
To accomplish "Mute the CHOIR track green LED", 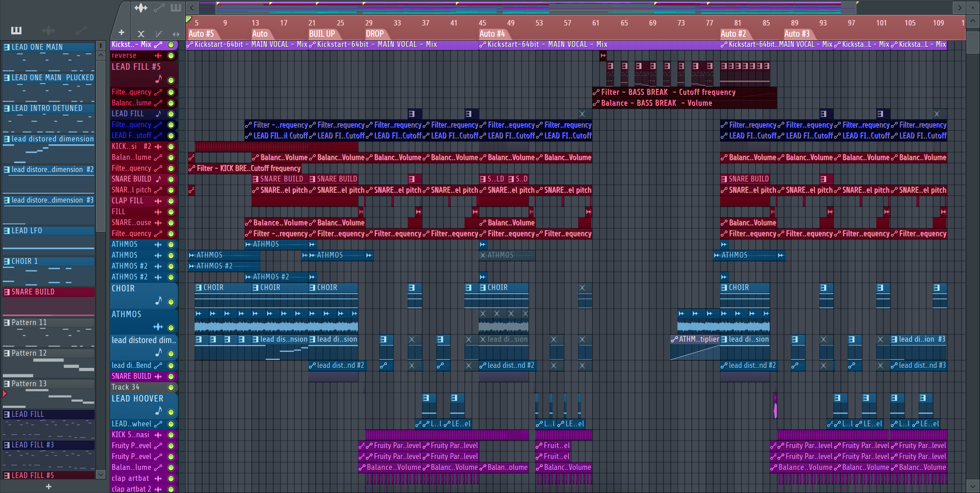I will click(x=171, y=302).
